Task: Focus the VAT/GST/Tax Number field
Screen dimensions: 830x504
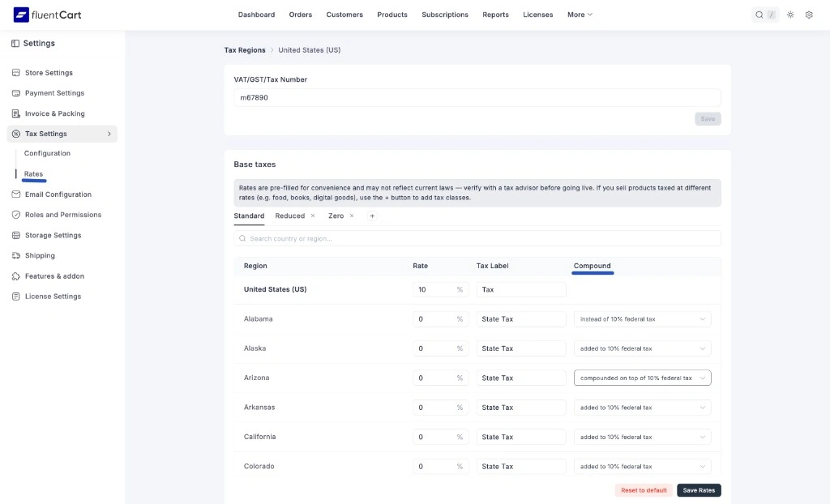Action: [x=477, y=98]
